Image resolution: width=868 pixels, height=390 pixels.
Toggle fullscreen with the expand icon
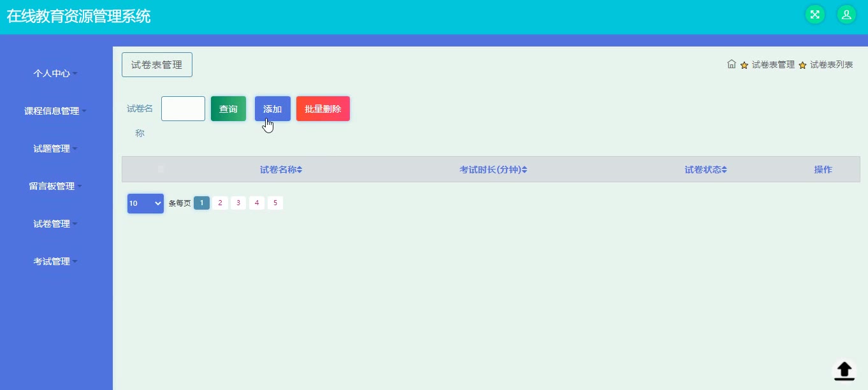tap(814, 15)
